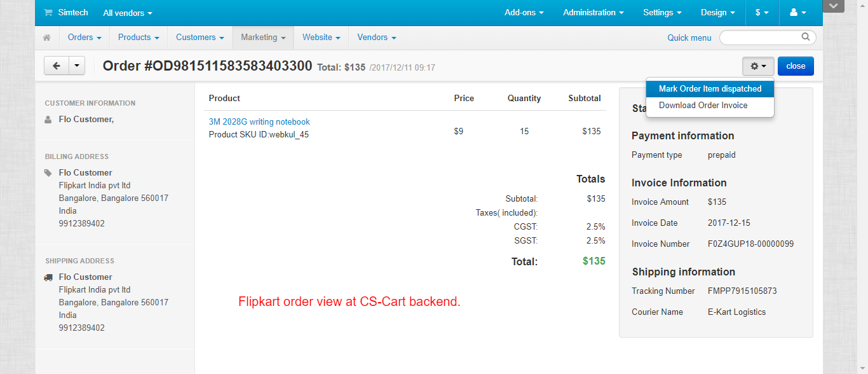Click the prepaid payment type value
Image resolution: width=868 pixels, height=374 pixels.
[722, 155]
